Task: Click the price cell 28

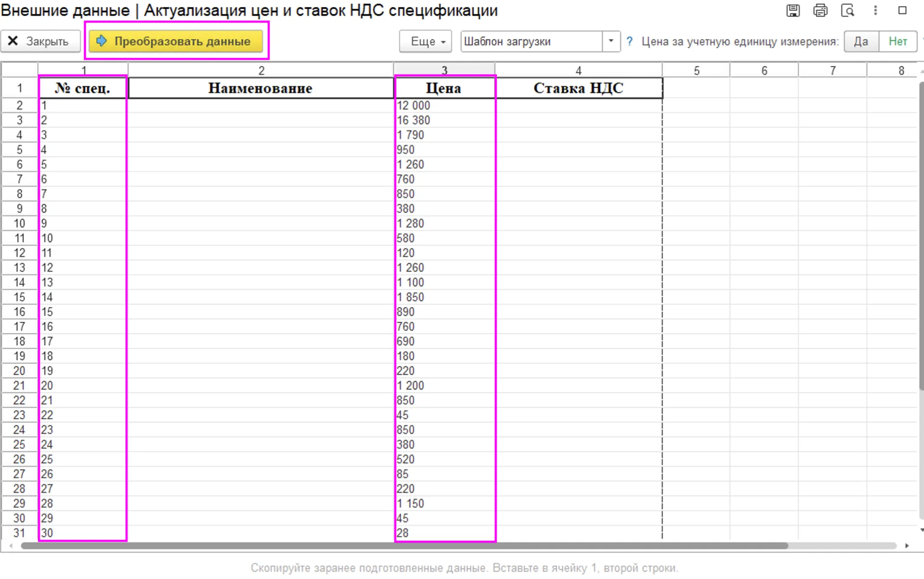Action: (444, 533)
